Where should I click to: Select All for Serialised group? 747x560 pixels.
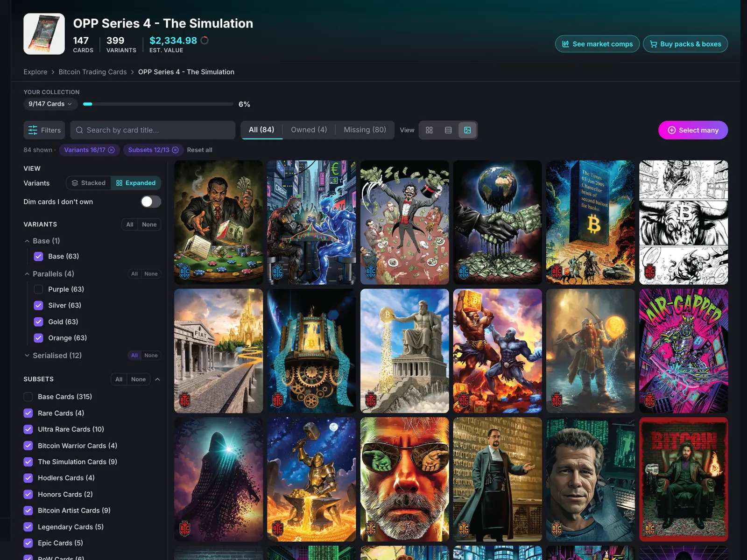point(134,356)
